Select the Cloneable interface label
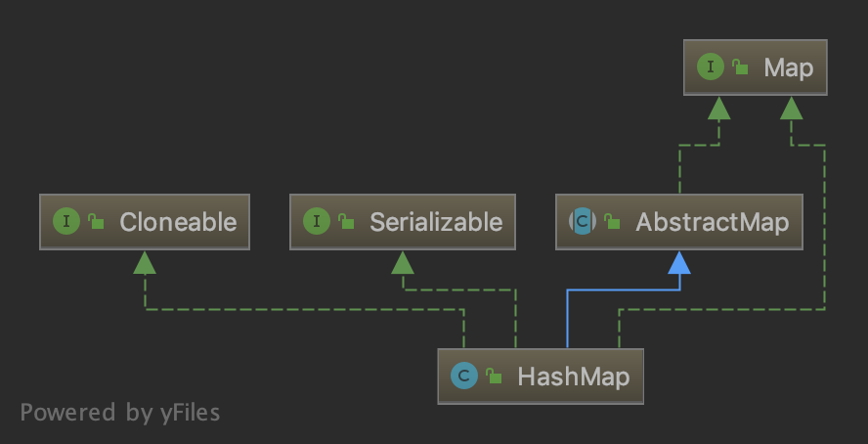868x444 pixels. tap(178, 222)
